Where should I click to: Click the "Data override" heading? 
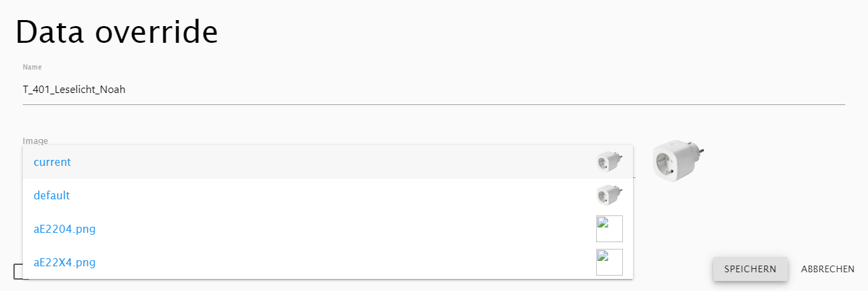[117, 32]
